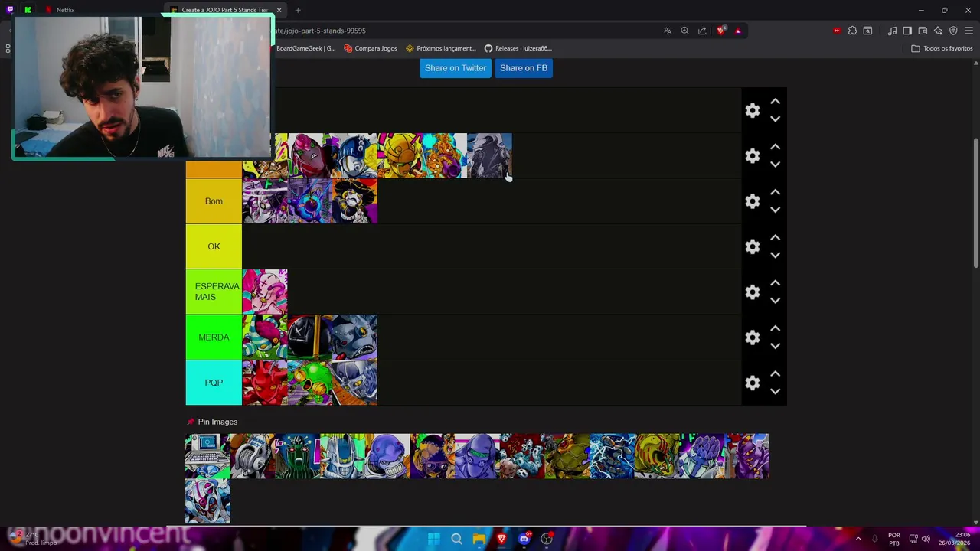The image size is (980, 551).
Task: Open settings gear for the OK tier
Action: click(753, 246)
